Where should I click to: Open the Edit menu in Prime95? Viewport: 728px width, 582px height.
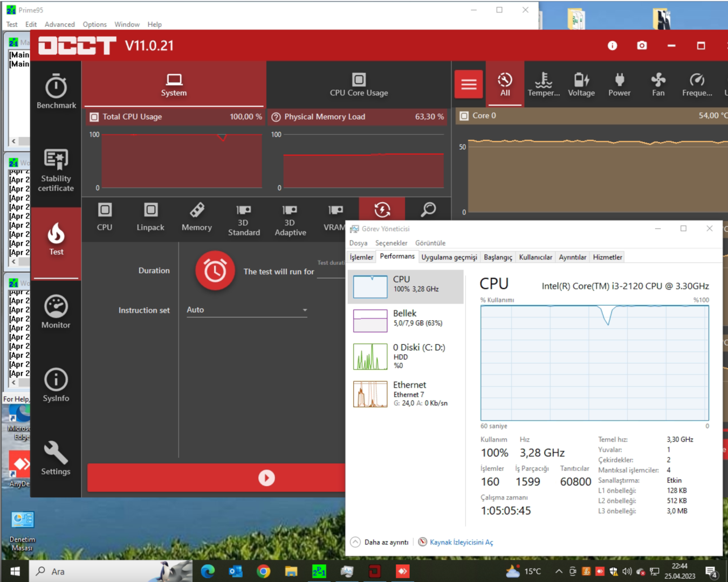31,24
